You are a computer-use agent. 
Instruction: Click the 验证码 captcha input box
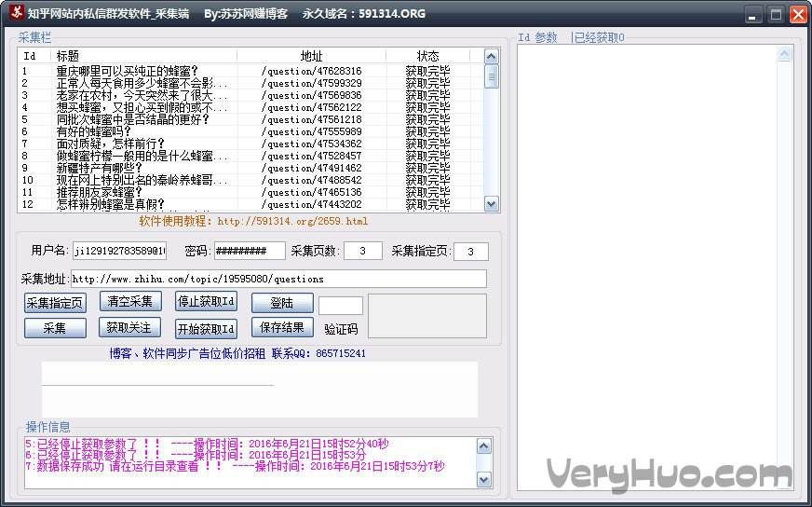click(341, 306)
